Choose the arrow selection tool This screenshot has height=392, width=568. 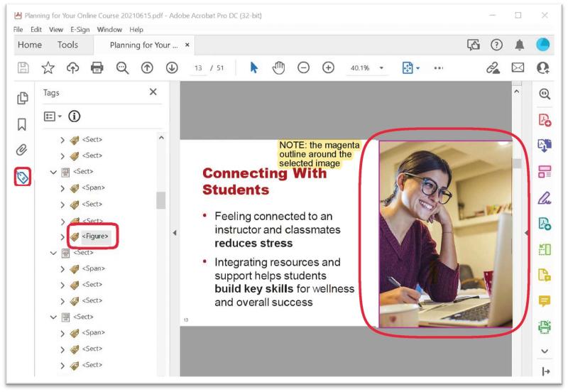click(x=254, y=67)
